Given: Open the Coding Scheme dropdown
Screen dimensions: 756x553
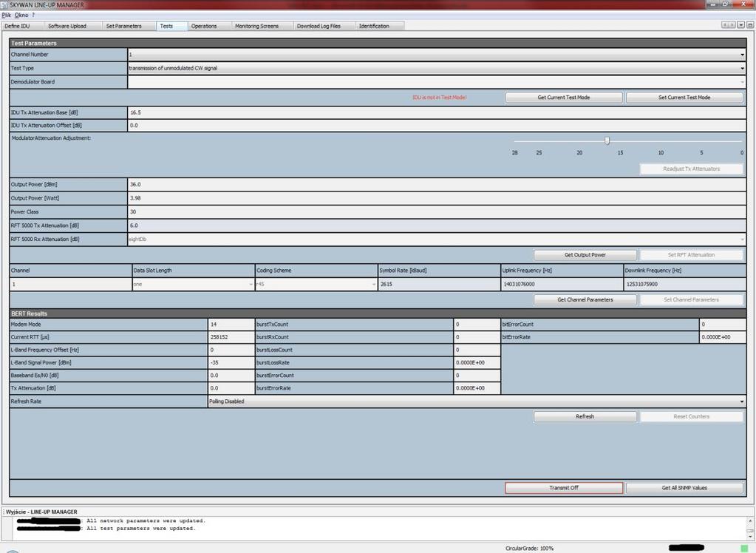Looking at the screenshot, I should coord(316,284).
